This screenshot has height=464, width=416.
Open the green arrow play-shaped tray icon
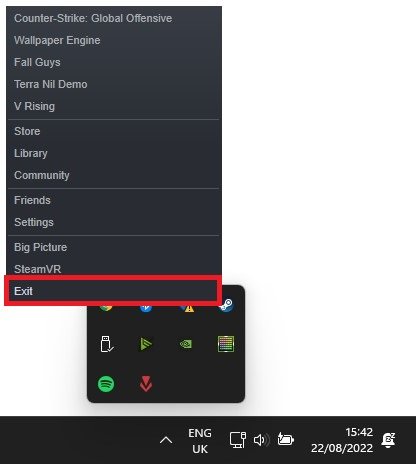[x=146, y=344]
